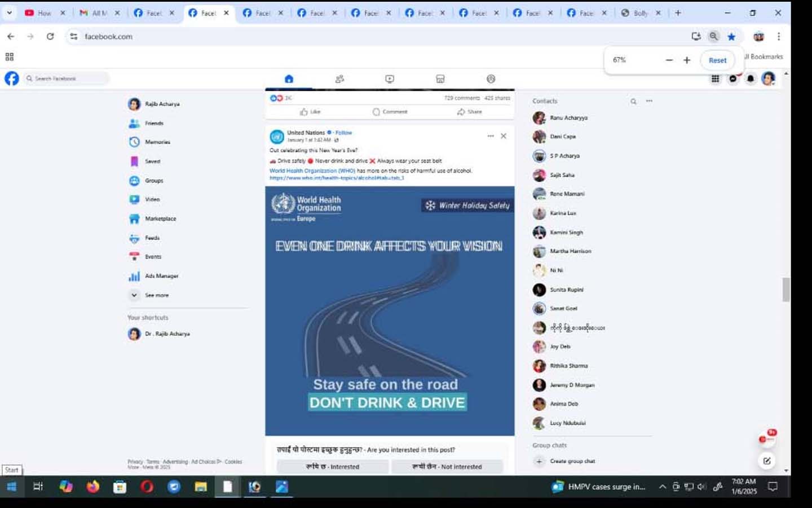Screen dimensions: 812x508
Task: Switch to the Gmail All Mail tab
Action: tap(99, 13)
